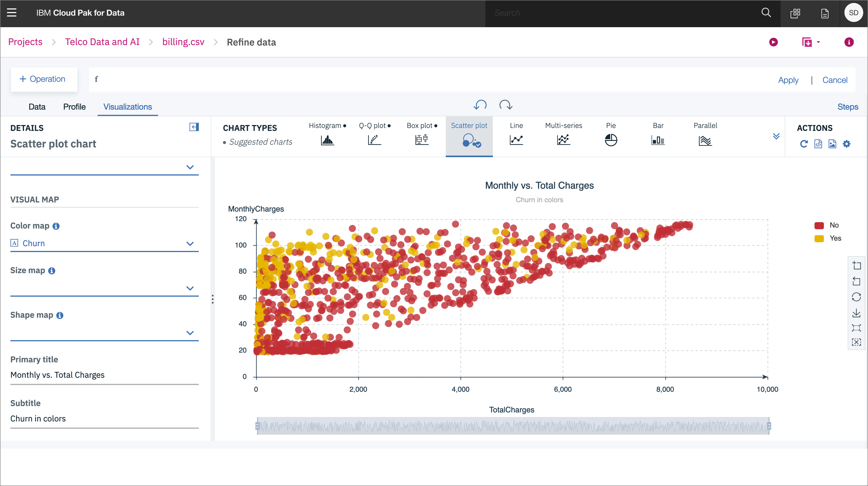Open the hamburger navigation menu

12,13
